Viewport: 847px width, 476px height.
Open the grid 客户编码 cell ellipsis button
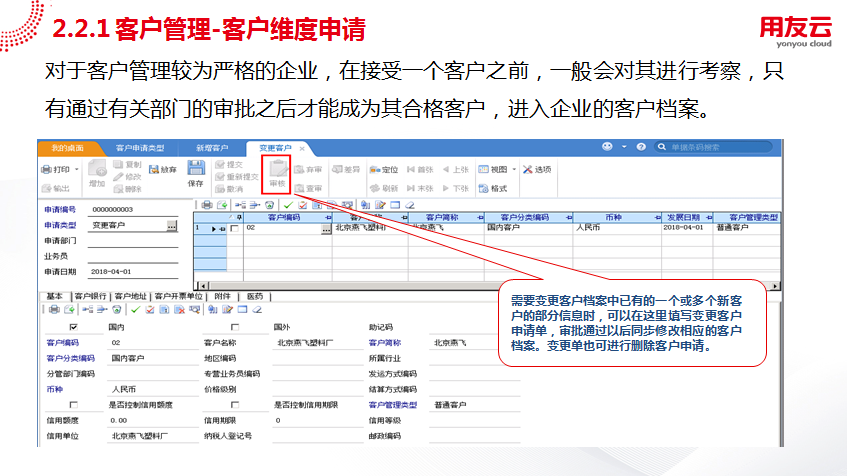tap(326, 229)
